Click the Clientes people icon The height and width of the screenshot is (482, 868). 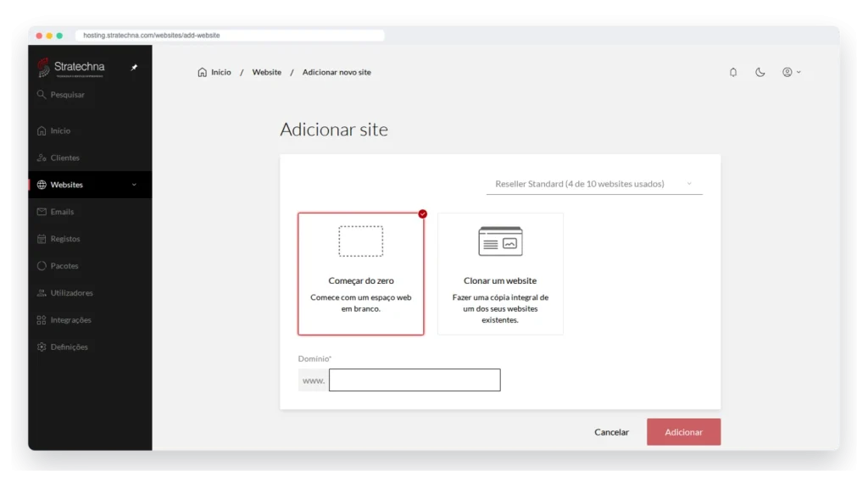click(42, 158)
